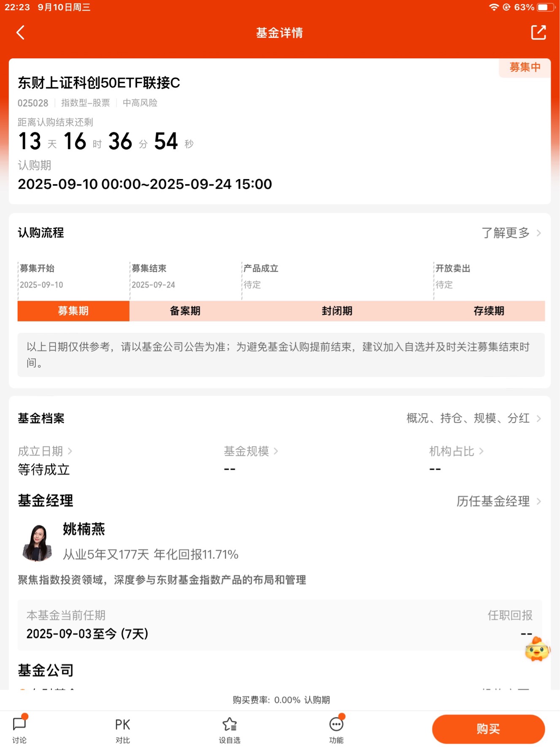Tap the 募集中 status badge
Image resolution: width=560 pixels, height=747 pixels.
[x=525, y=67]
